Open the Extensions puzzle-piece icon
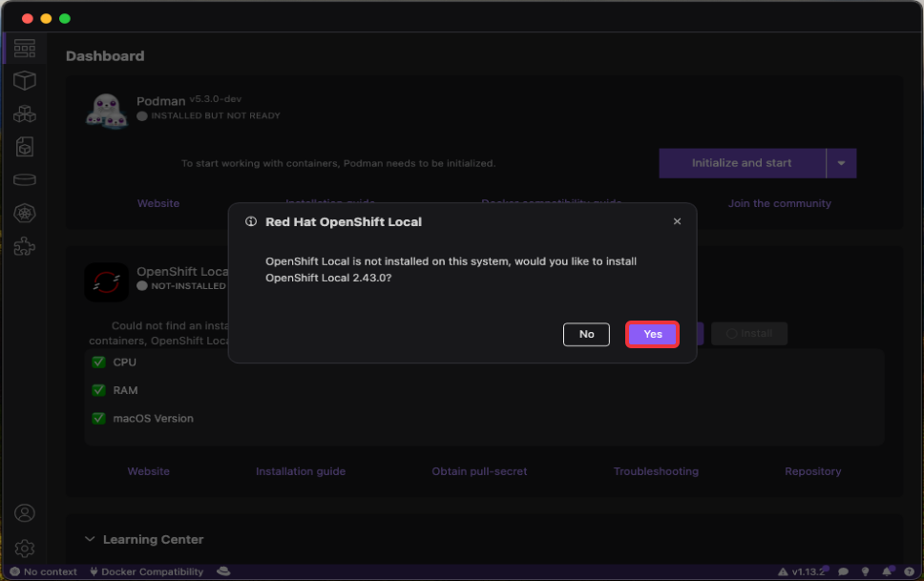Viewport: 924px width, 581px height. point(25,246)
